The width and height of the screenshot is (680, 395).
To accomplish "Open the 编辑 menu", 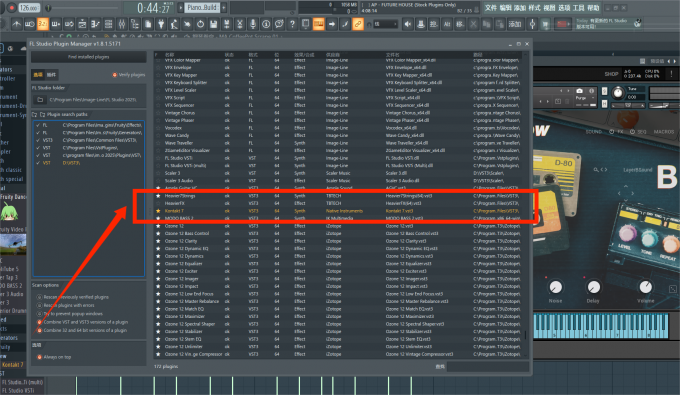I will point(505,8).
